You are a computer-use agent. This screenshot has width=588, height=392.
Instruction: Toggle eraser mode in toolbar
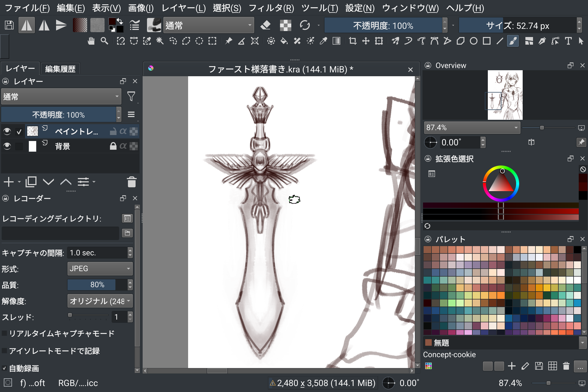265,25
